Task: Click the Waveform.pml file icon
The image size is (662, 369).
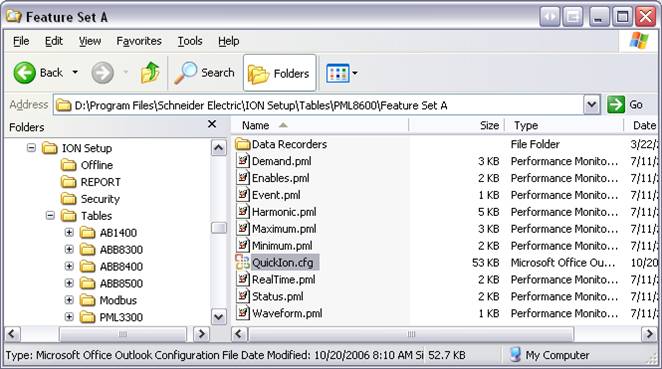Action: 243,313
